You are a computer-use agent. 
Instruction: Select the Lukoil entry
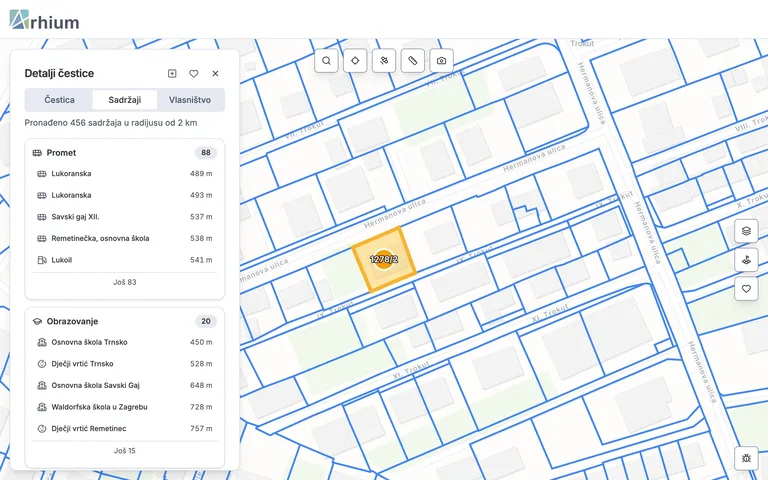(124, 260)
